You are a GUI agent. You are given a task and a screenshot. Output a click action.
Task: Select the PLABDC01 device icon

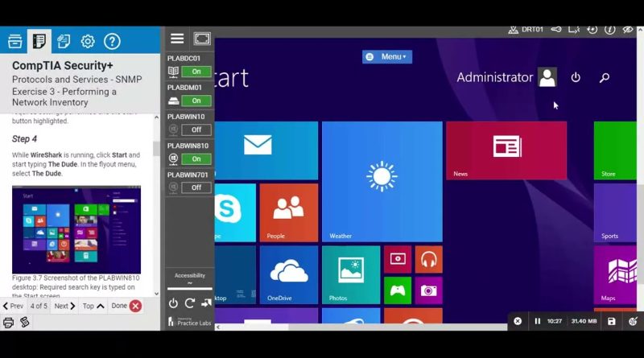173,72
